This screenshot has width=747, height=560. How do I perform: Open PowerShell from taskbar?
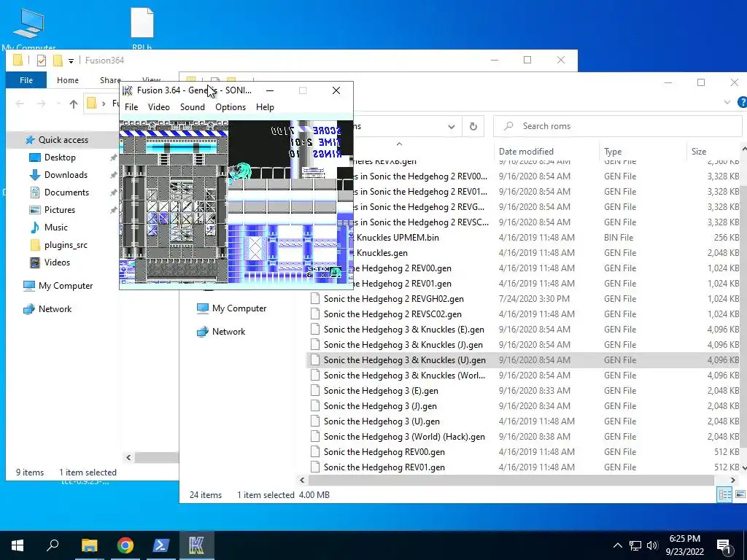point(161,545)
